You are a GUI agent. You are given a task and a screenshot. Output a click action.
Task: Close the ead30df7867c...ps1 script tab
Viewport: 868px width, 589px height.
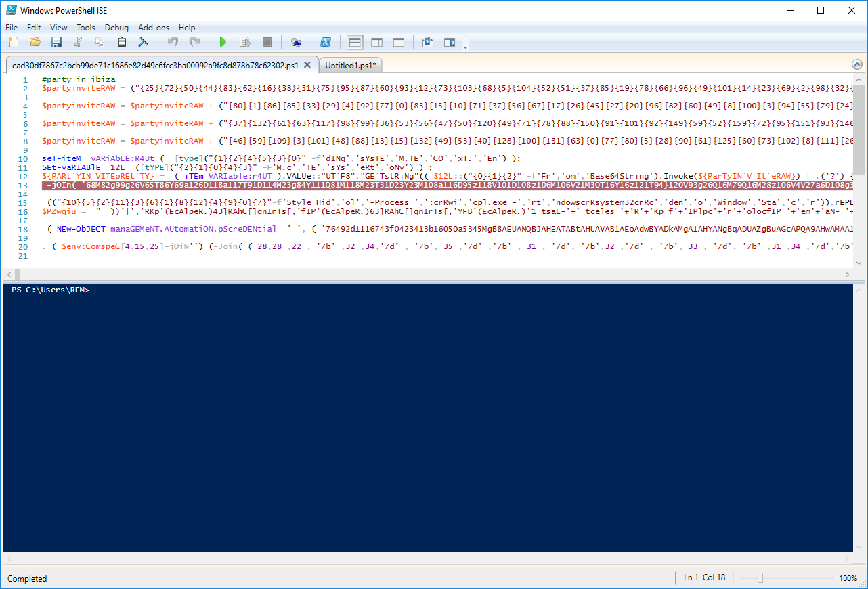(x=307, y=65)
